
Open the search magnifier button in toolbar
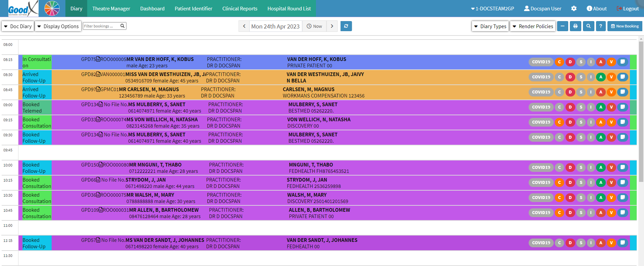click(x=588, y=26)
